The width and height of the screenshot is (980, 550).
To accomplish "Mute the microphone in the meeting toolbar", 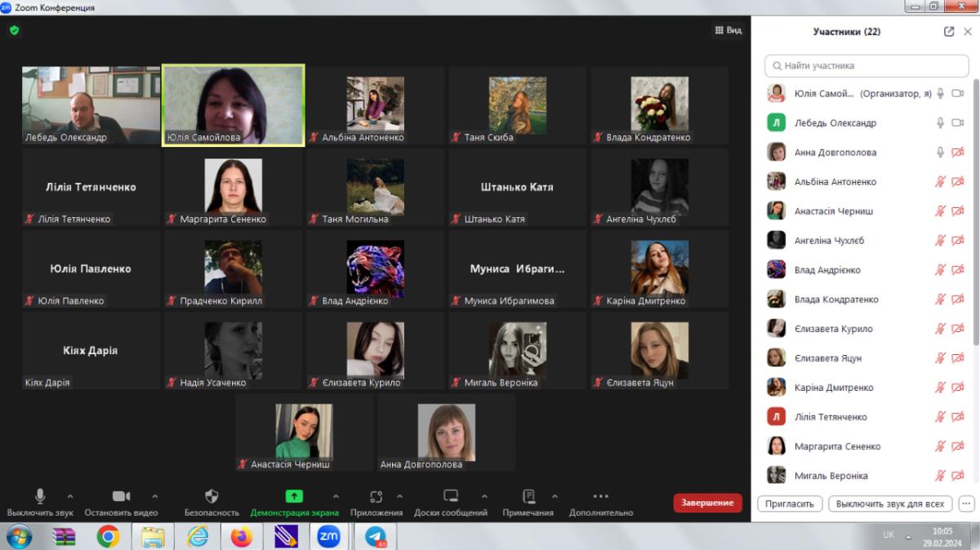I will 40,496.
